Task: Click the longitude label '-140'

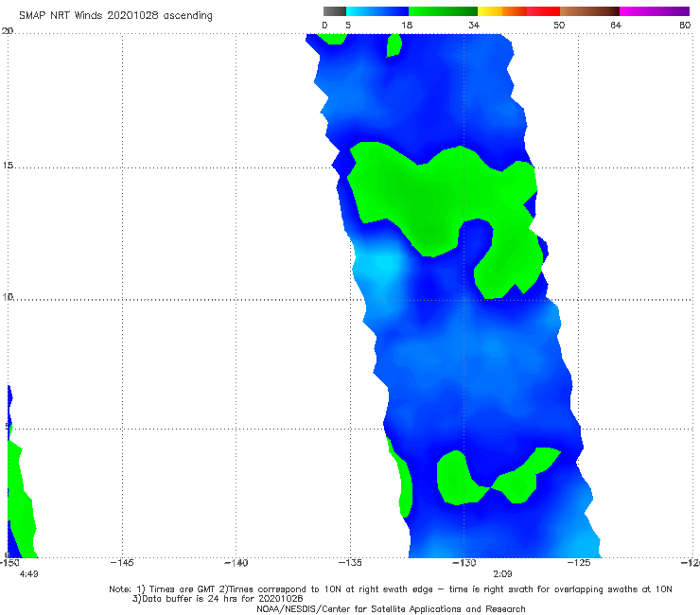Action: click(x=236, y=563)
